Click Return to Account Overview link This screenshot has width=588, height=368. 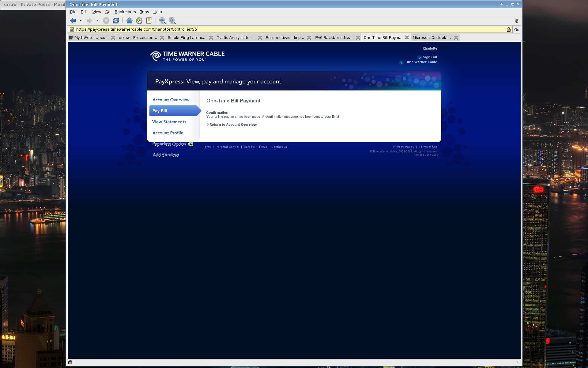click(x=233, y=125)
